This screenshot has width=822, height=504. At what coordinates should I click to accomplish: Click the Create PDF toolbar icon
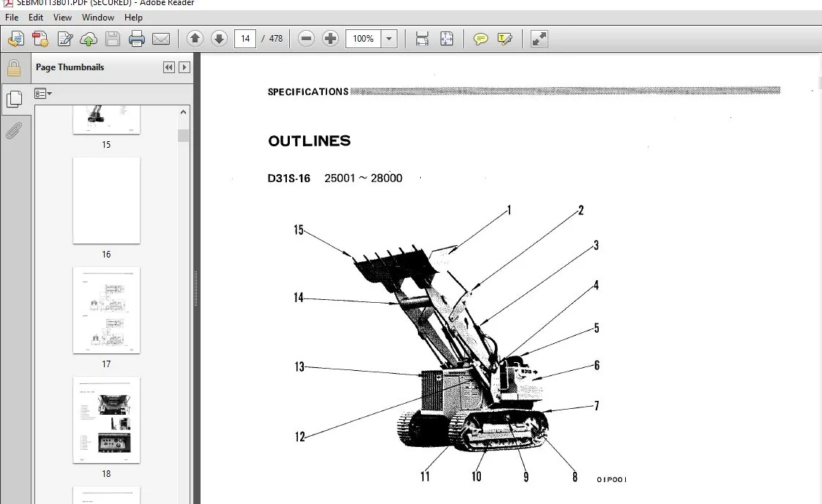(x=40, y=39)
